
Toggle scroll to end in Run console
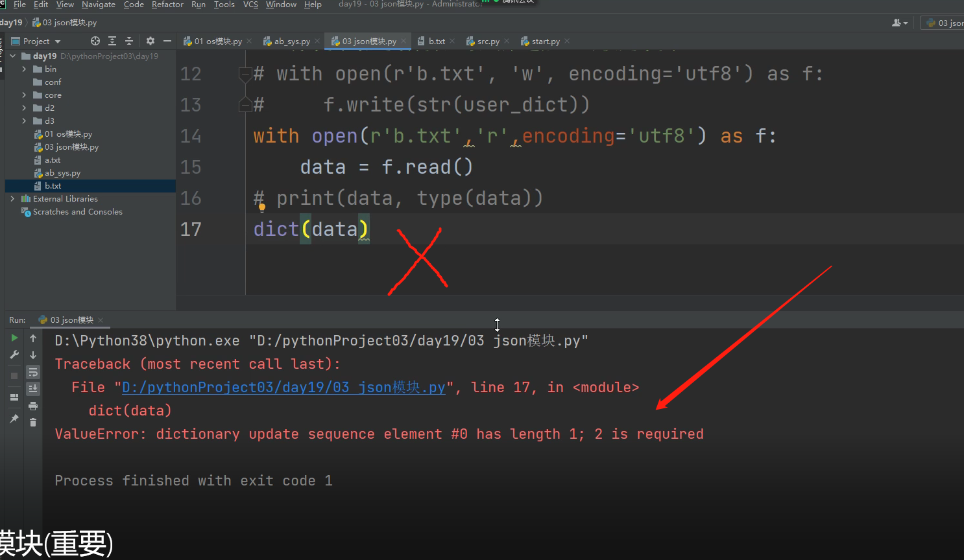pos(33,389)
